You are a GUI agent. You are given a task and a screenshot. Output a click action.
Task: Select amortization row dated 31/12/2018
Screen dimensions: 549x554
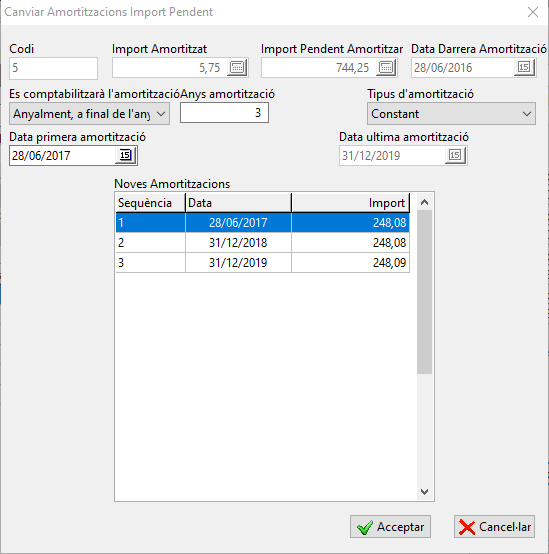262,243
